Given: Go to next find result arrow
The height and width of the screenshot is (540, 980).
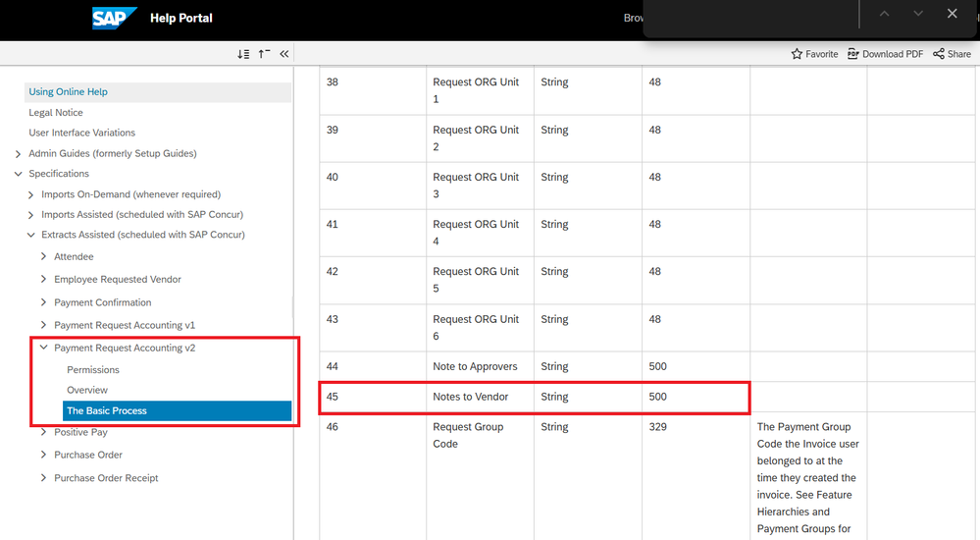Looking at the screenshot, I should (918, 13).
